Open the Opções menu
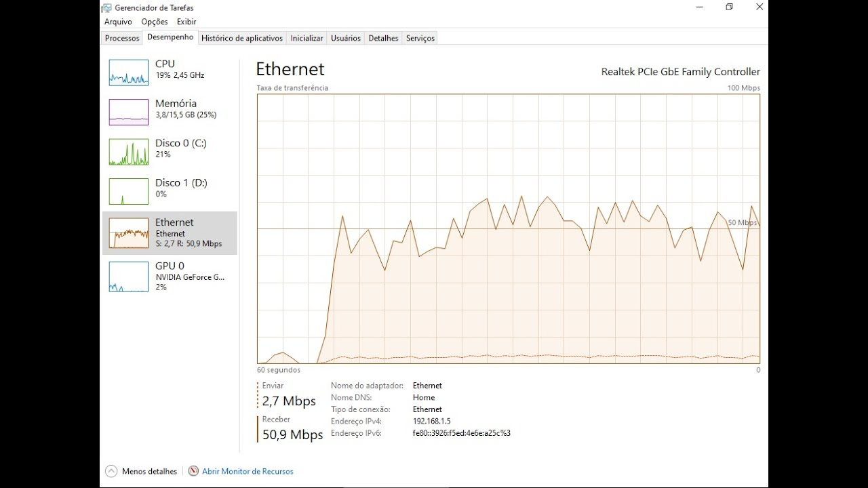868x488 pixels. click(x=155, y=22)
